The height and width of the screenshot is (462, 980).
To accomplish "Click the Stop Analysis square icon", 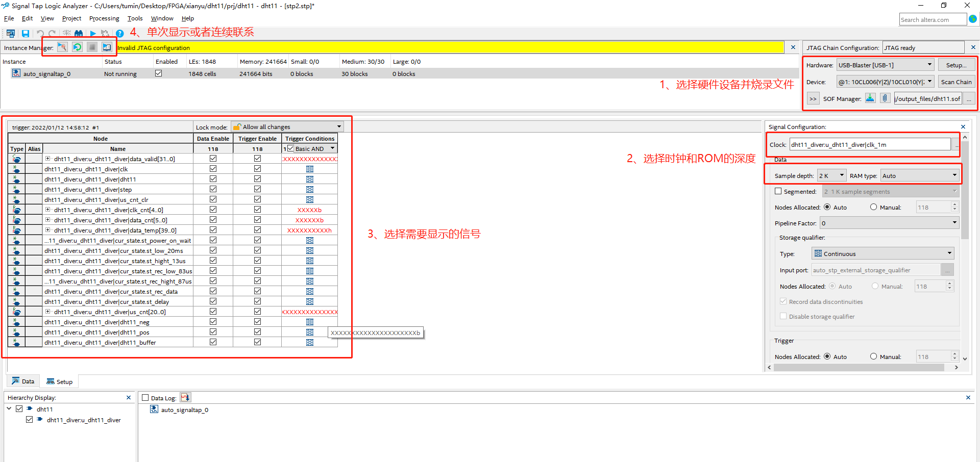I will coord(92,47).
